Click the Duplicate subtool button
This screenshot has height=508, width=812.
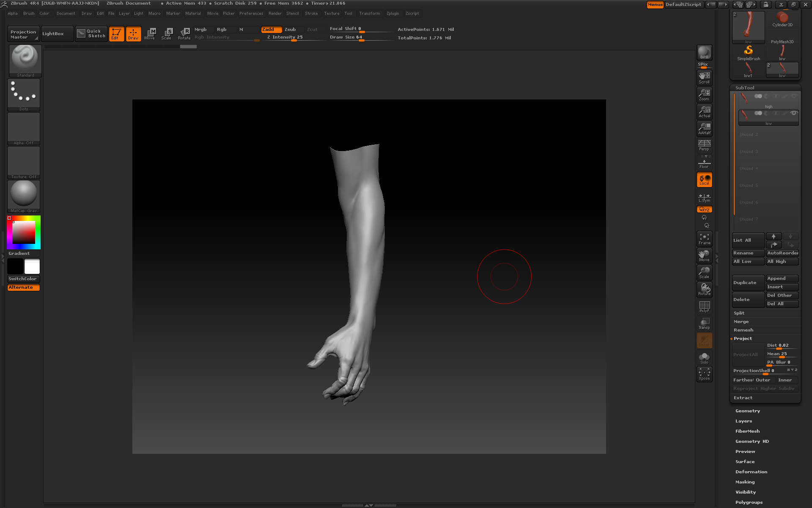click(748, 283)
